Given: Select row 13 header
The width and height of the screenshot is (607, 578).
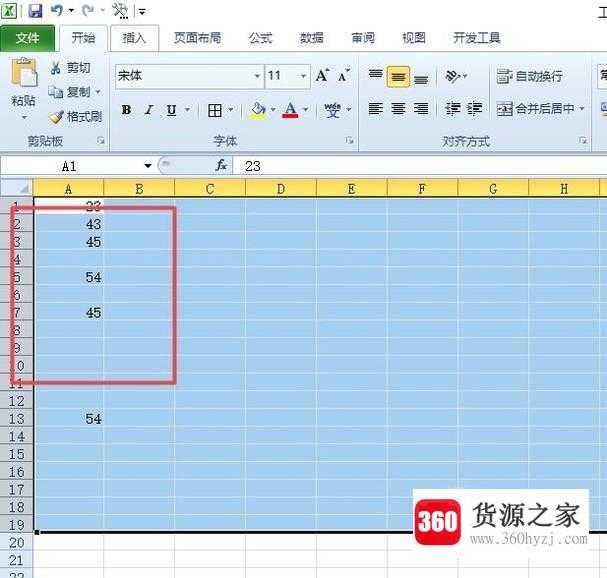Looking at the screenshot, I should click(x=17, y=418).
